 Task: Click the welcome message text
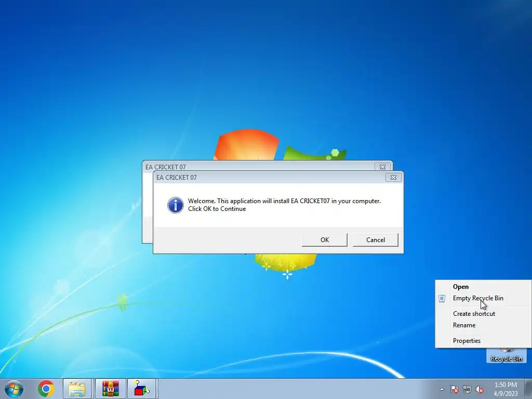click(284, 205)
